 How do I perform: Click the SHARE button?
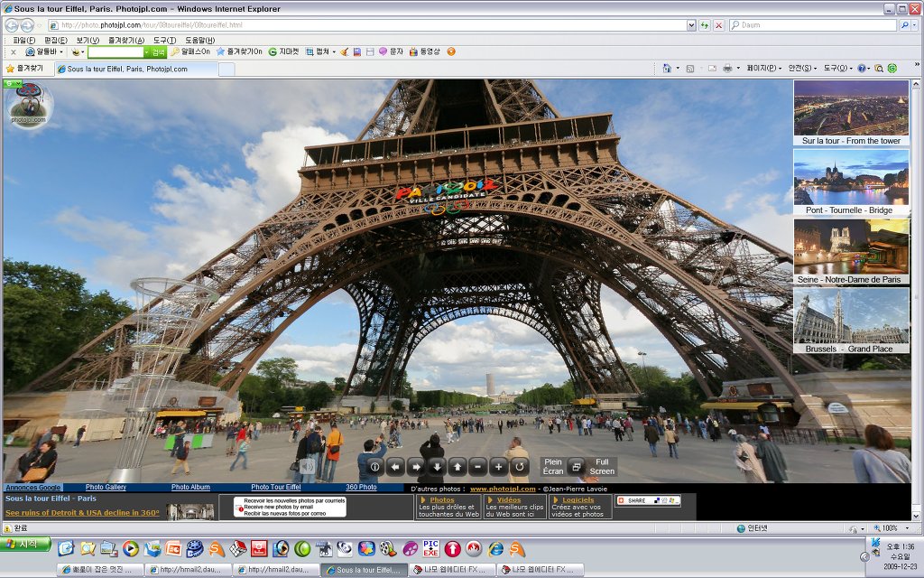pyautogui.click(x=648, y=500)
